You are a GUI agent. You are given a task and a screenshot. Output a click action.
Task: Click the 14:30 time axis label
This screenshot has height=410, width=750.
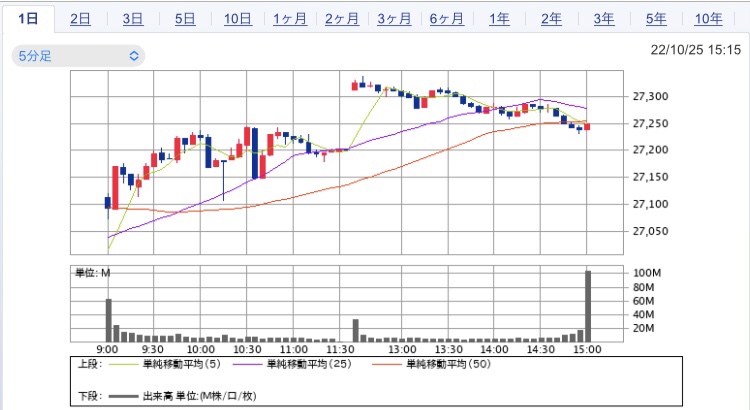541,350
